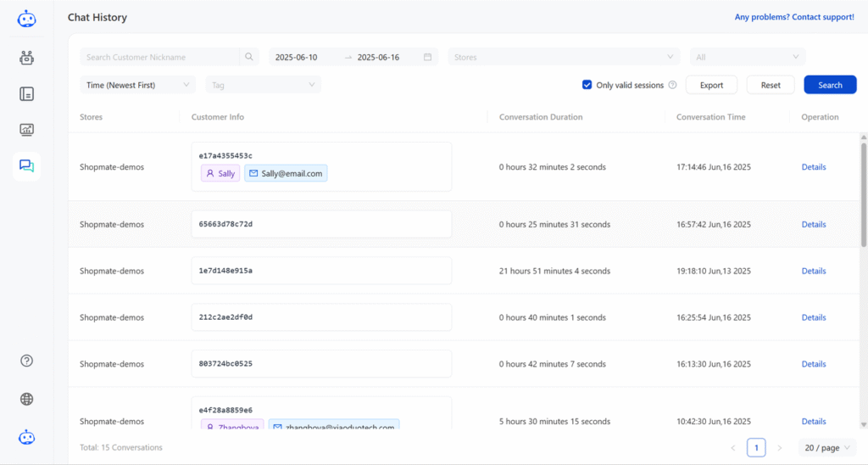The width and height of the screenshot is (868, 465).
Task: Open Details for customer 803724bc0525
Action: [x=813, y=364]
